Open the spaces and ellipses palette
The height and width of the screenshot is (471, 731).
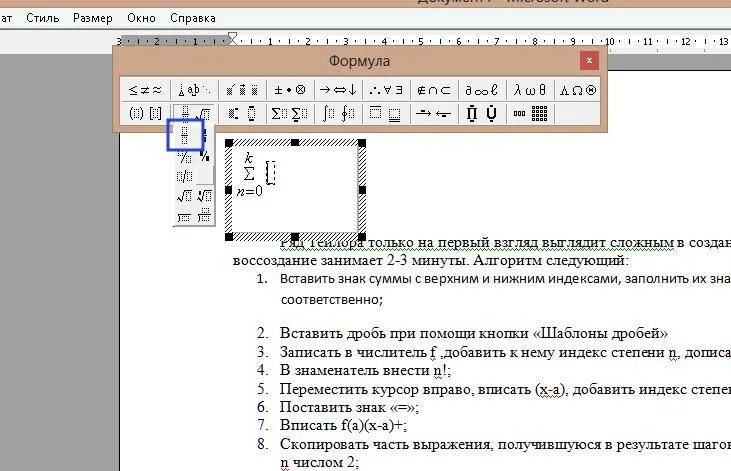(194, 90)
